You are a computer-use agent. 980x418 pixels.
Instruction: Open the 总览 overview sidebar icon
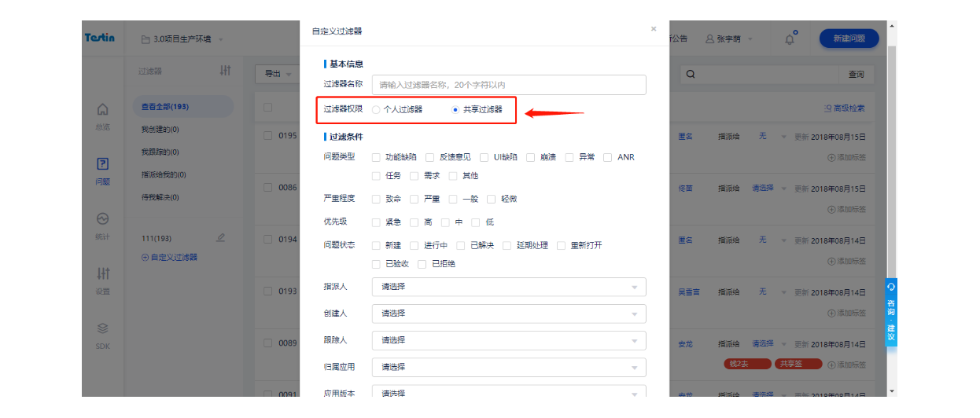102,109
